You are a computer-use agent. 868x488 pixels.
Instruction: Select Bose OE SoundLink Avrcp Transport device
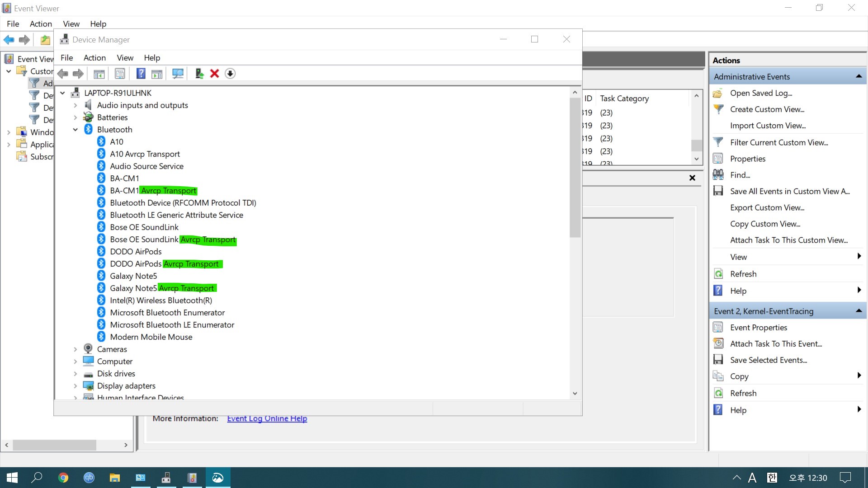pos(173,239)
